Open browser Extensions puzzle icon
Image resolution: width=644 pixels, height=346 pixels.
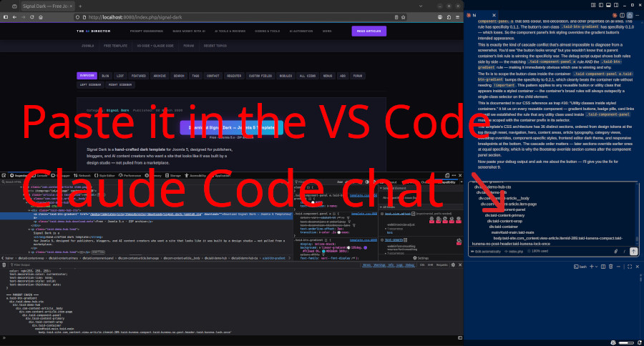(x=449, y=17)
